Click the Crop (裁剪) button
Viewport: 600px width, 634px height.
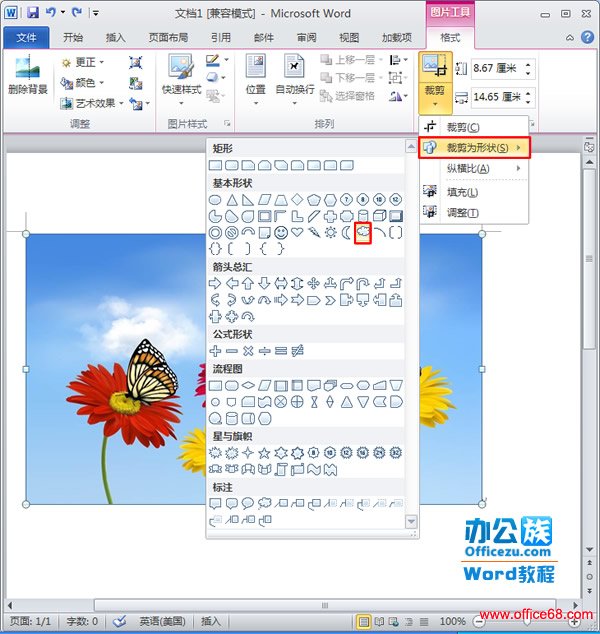click(x=435, y=83)
